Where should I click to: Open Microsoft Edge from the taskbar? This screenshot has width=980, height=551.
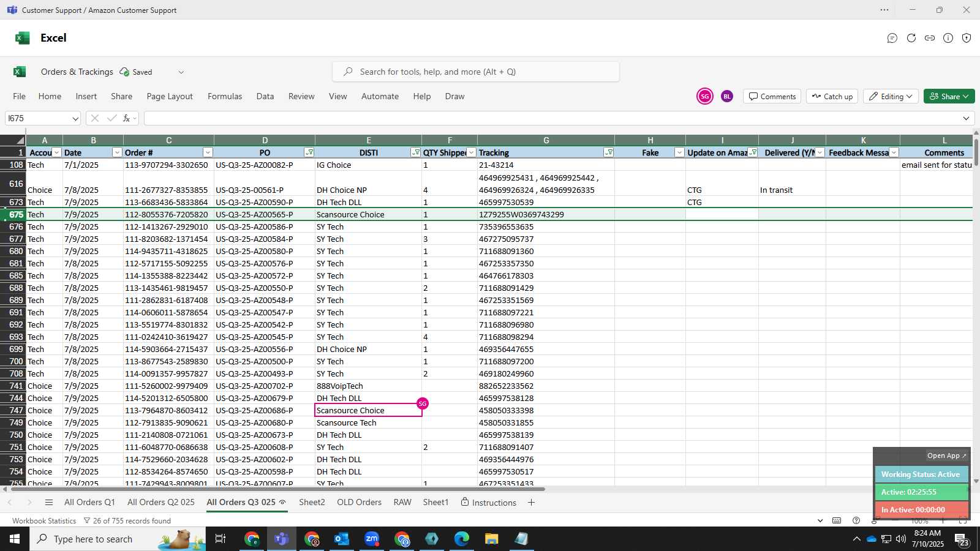pyautogui.click(x=461, y=539)
